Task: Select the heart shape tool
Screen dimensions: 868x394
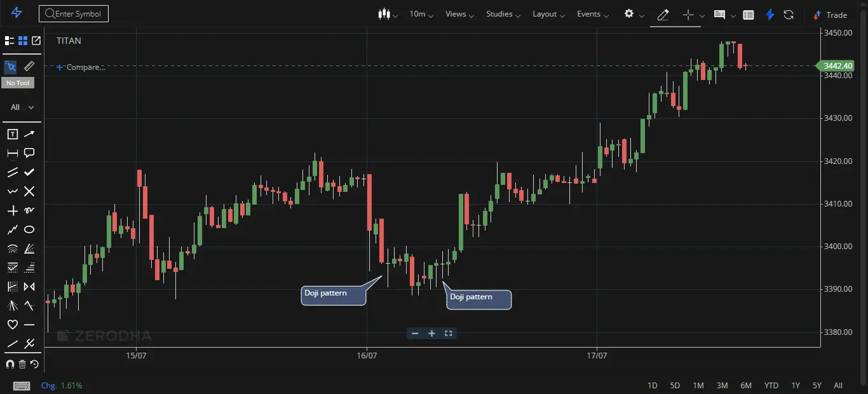Action: (x=12, y=325)
